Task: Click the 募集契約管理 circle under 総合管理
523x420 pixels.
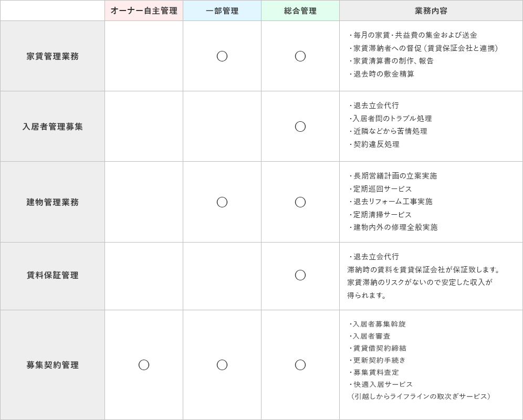Action: [300, 365]
